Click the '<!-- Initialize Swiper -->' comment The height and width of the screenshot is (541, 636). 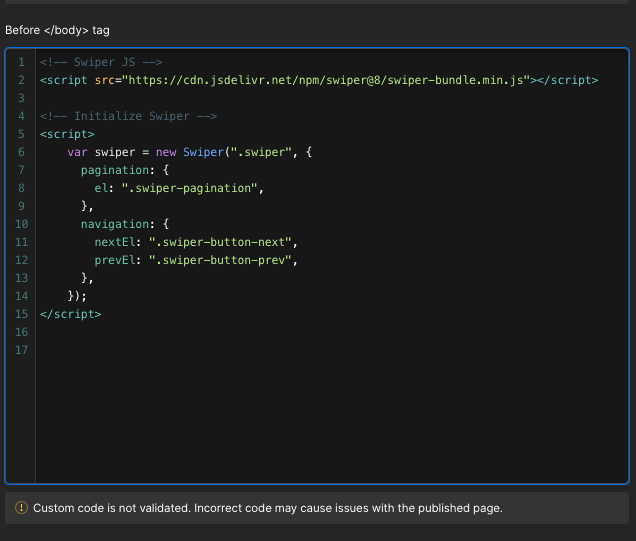coord(128,116)
